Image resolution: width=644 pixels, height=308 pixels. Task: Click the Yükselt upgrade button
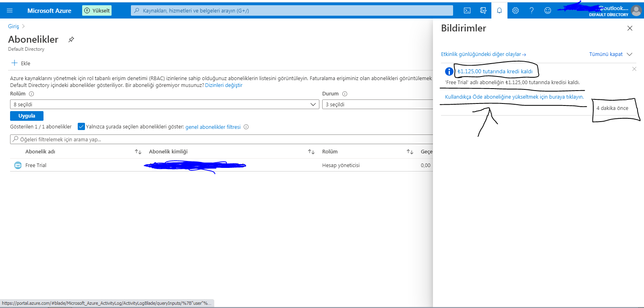coord(97,10)
